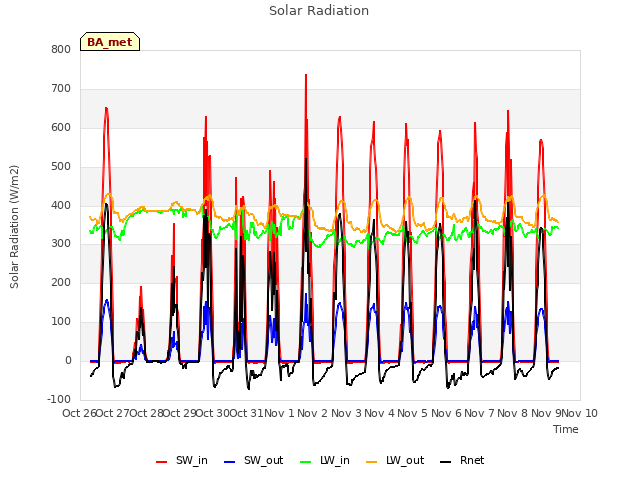Click the Nov 7 x-axis date label
The height and width of the screenshot is (480, 640).
480,413
